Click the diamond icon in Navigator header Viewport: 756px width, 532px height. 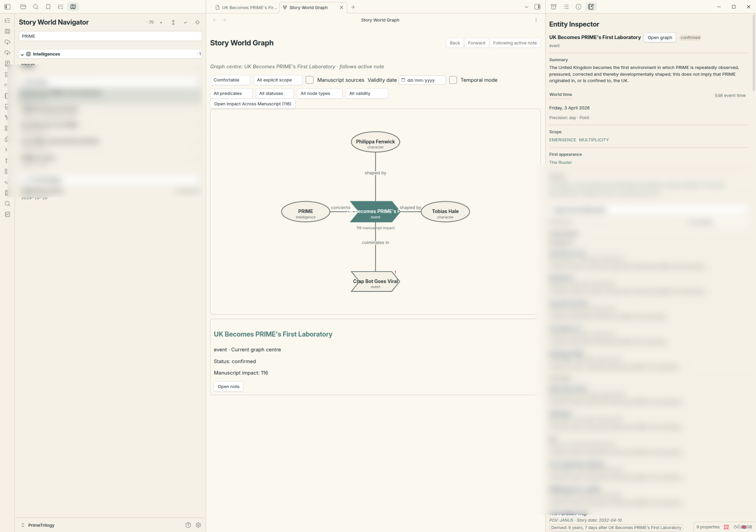pos(197,23)
